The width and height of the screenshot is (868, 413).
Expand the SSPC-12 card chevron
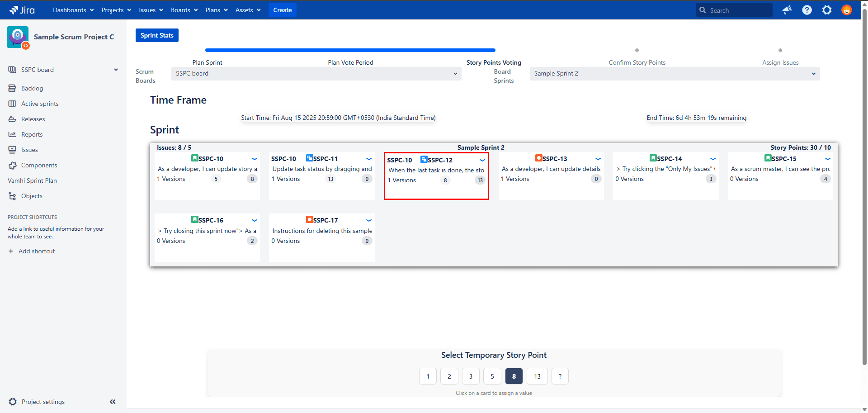pos(482,160)
